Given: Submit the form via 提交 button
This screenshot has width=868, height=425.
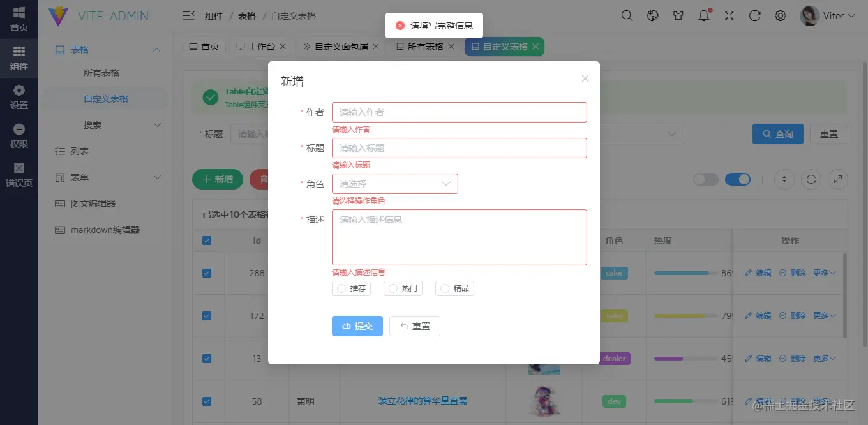Looking at the screenshot, I should 357,325.
